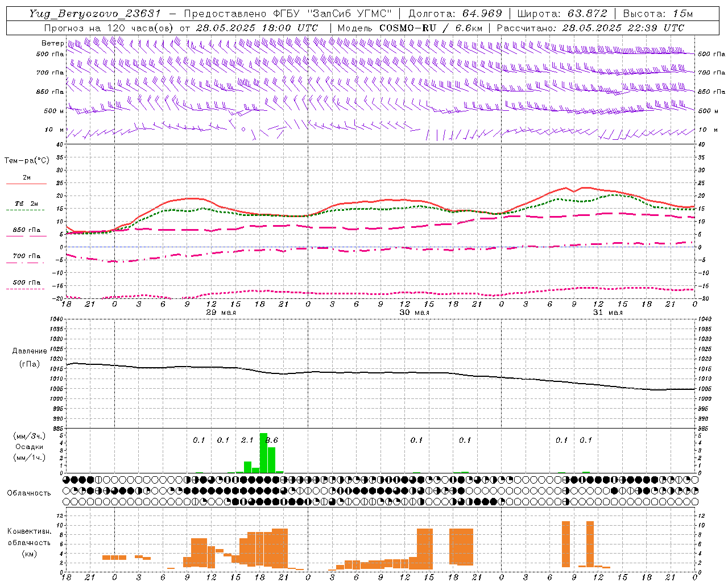Click the forecast start time 28.05.2025 18:00 UTC
The height and width of the screenshot is (582, 728).
[x=257, y=28]
